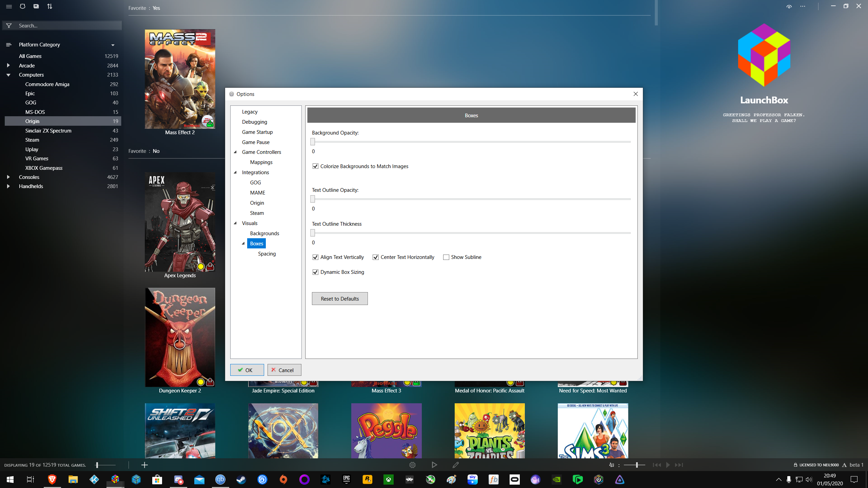Click the Background Opacity slider handle
The height and width of the screenshot is (488, 868).
click(313, 142)
